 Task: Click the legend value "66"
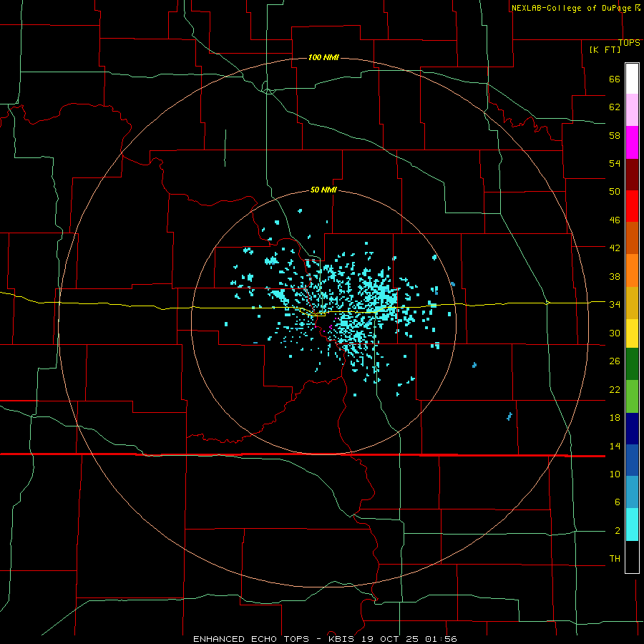tap(615, 79)
